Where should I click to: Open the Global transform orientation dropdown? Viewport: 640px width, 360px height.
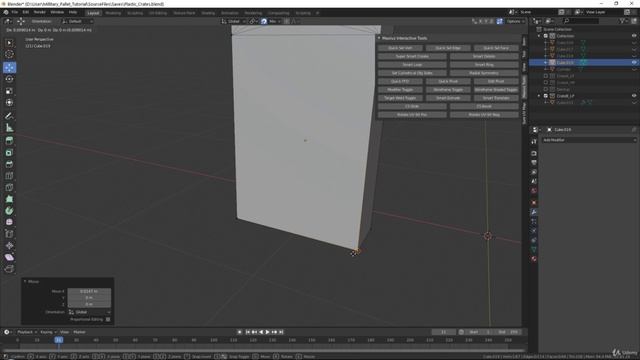click(233, 21)
